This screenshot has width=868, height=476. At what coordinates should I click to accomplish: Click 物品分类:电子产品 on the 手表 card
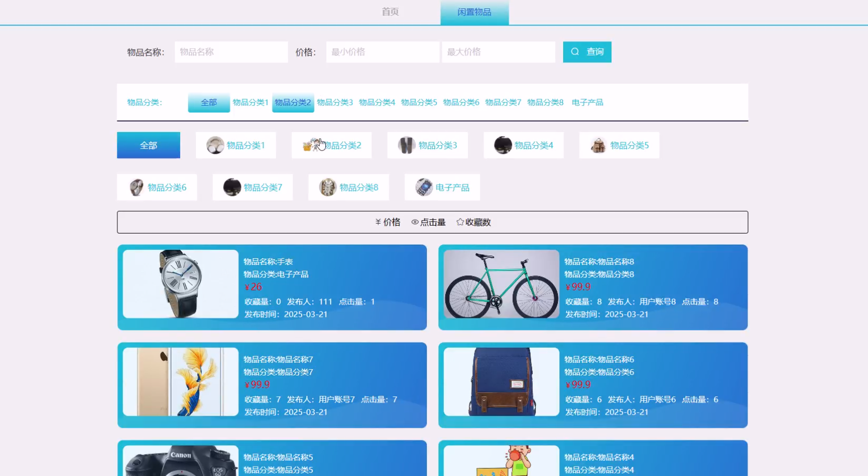[276, 274]
